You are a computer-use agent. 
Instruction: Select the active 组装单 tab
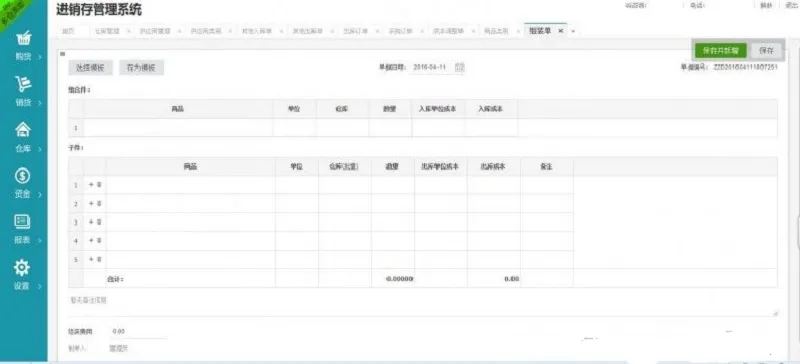pyautogui.click(x=540, y=31)
